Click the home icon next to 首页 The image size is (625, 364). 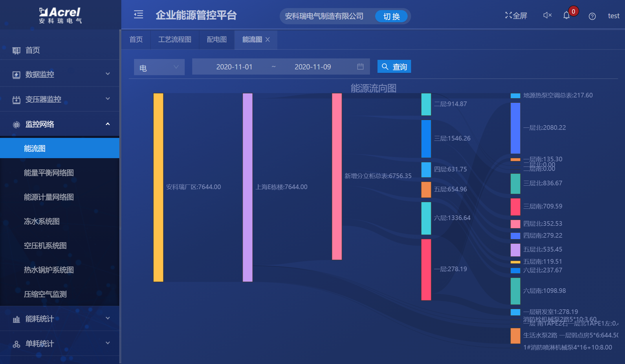(x=16, y=50)
